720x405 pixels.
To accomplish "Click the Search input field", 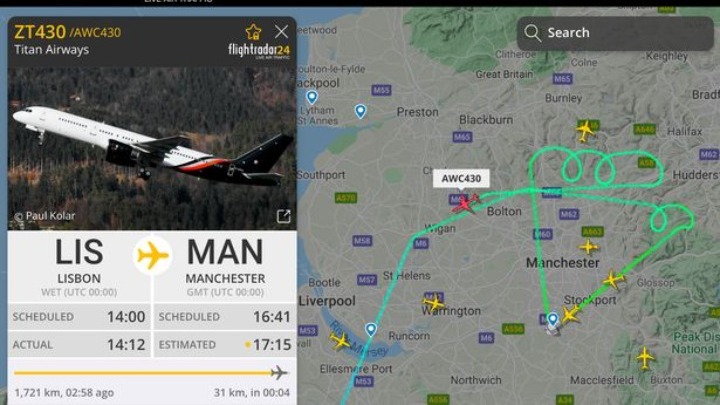I will point(615,33).
